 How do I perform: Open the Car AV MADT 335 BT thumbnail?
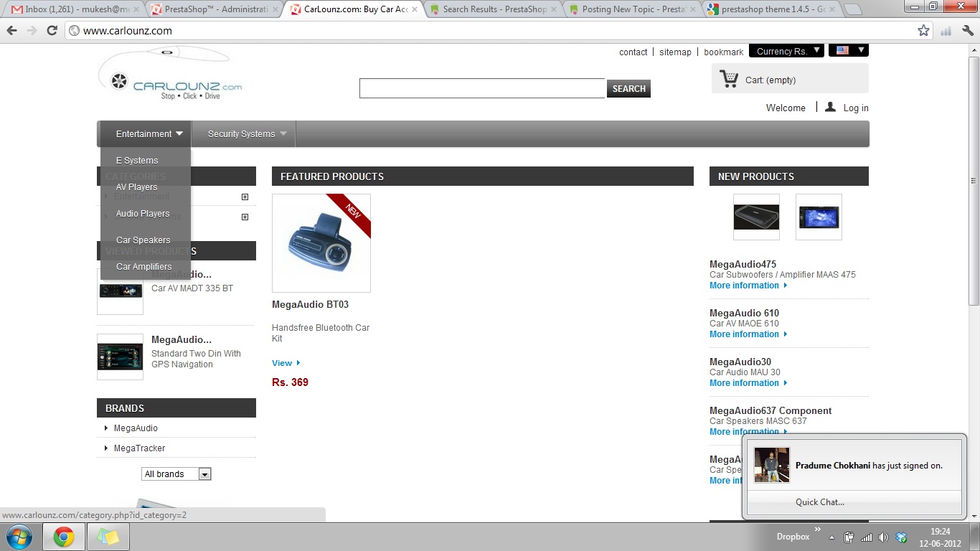(x=120, y=291)
